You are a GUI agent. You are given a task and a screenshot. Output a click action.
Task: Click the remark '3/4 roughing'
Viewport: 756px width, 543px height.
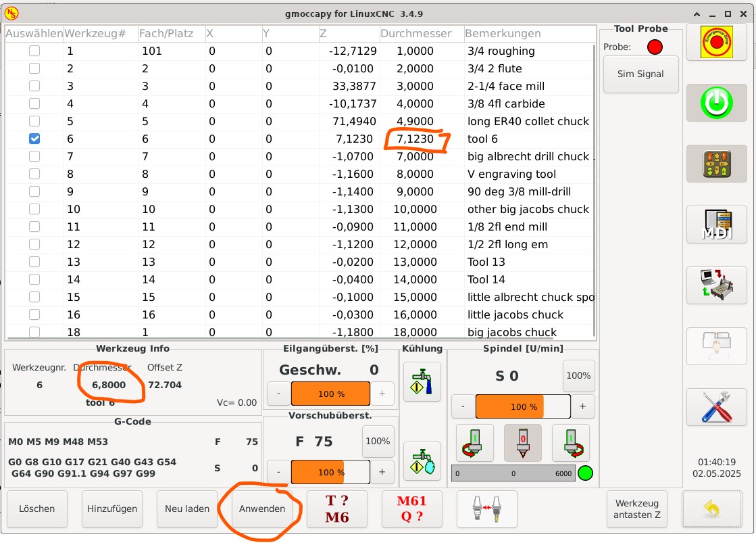(501, 51)
